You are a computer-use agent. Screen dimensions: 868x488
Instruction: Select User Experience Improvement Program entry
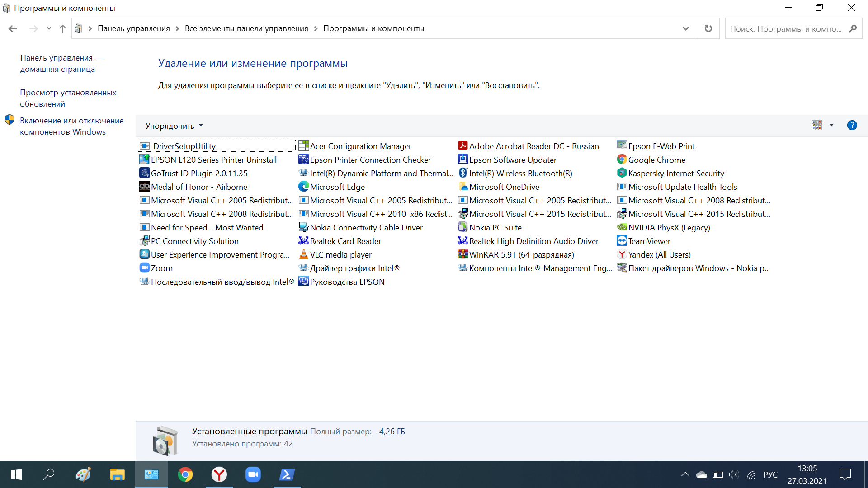pos(220,255)
